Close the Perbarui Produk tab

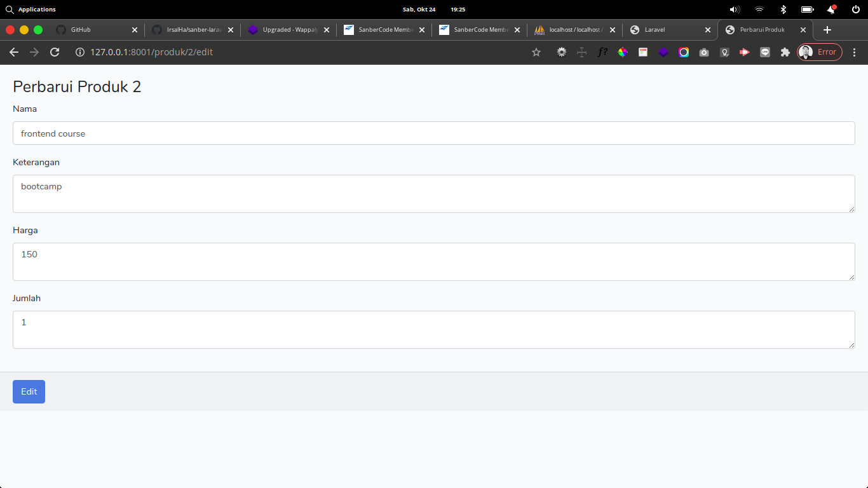(x=803, y=30)
